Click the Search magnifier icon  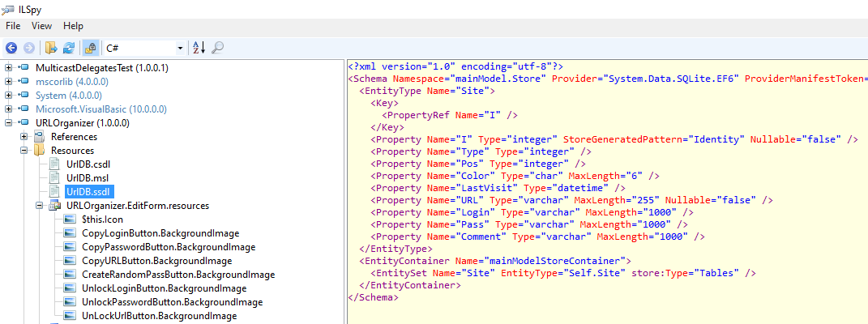coord(217,48)
